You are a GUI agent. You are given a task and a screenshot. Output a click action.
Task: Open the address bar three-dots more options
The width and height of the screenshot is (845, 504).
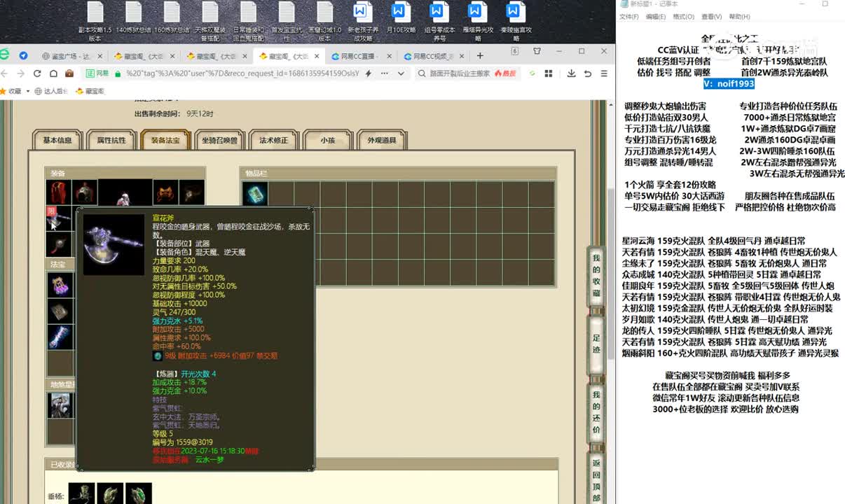point(384,73)
